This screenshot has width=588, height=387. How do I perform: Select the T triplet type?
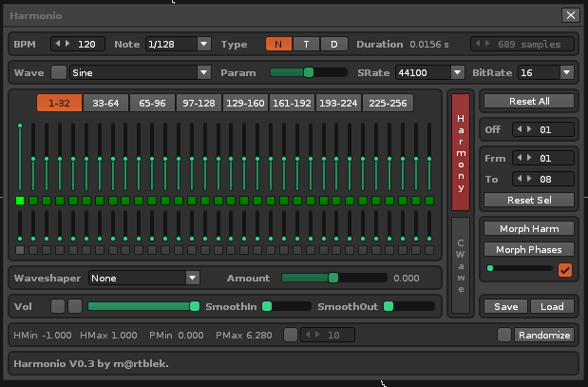pyautogui.click(x=306, y=44)
